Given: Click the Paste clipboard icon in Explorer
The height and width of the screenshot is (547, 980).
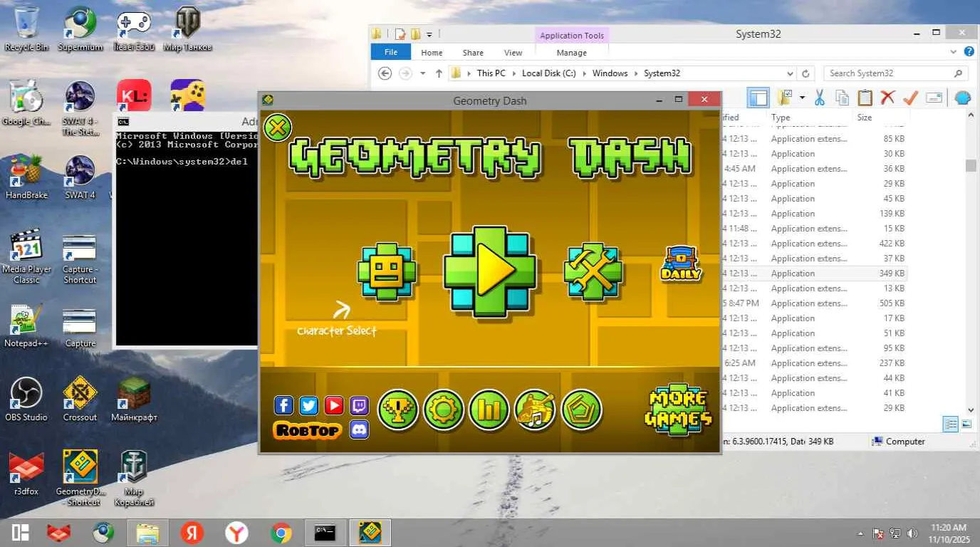Looking at the screenshot, I should 865,98.
